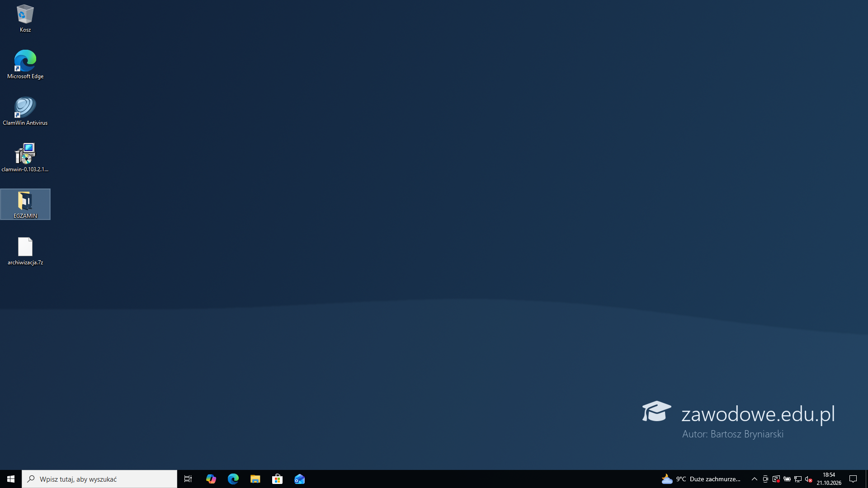Select the Kosz recycle bin icon
868x488 pixels.
(25, 19)
